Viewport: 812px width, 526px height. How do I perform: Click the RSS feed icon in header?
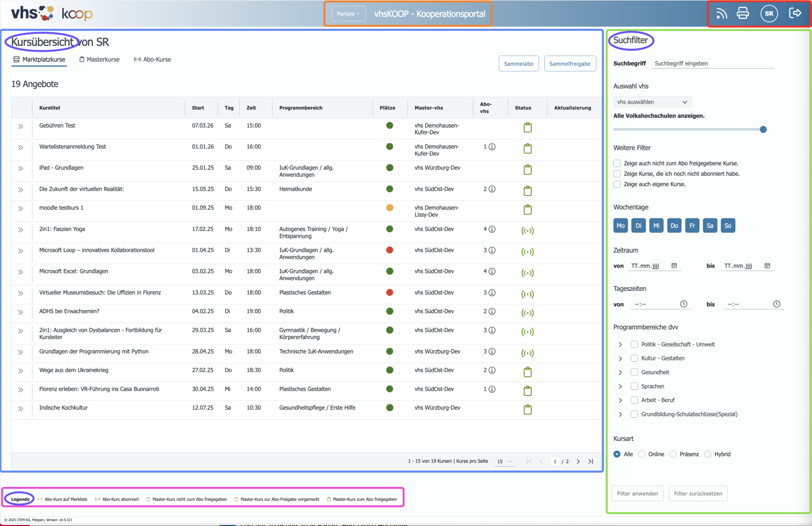721,14
